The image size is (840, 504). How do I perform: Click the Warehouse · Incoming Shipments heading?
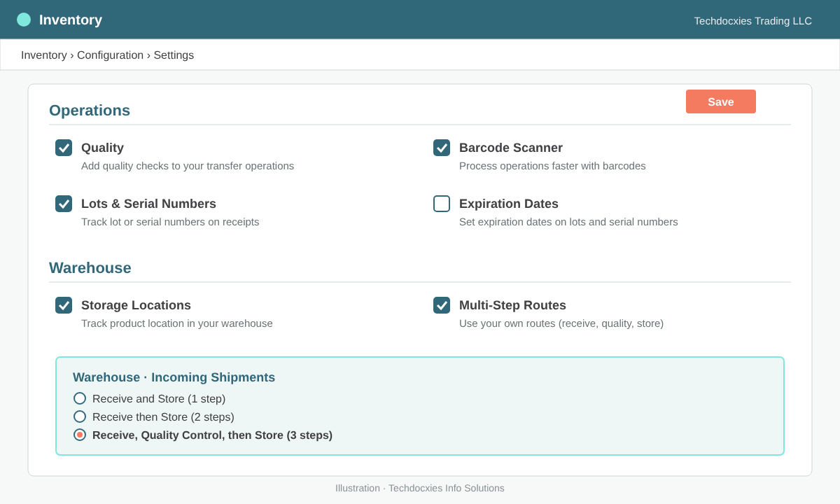point(174,377)
